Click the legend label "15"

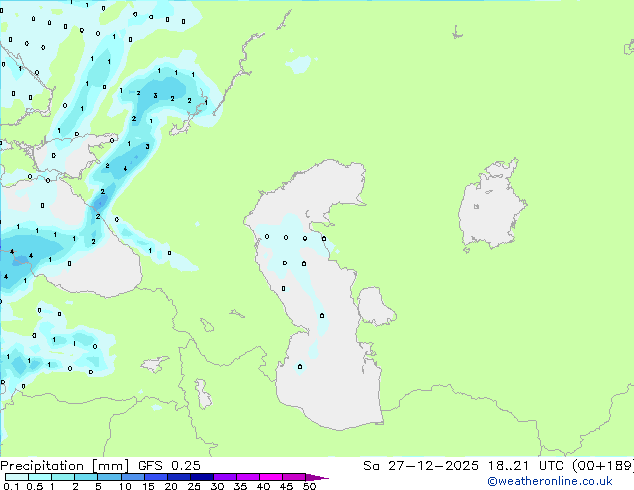coord(148,486)
